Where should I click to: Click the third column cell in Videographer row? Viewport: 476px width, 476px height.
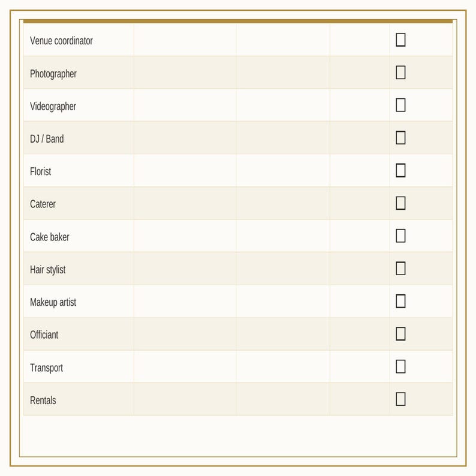pos(283,105)
